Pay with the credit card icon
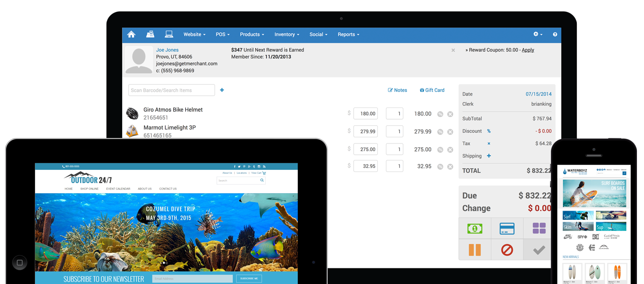Image resolution: width=644 pixels, height=284 pixels. (507, 228)
